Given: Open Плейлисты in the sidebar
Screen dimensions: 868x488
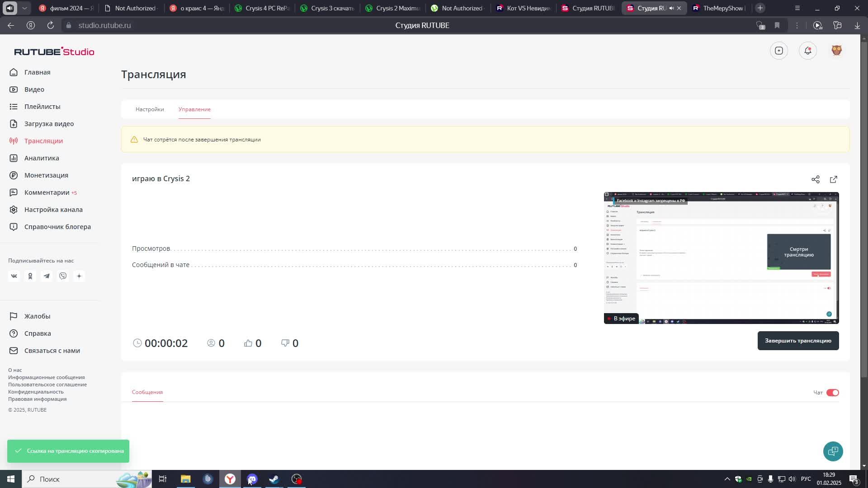Looking at the screenshot, I should tap(35, 107).
